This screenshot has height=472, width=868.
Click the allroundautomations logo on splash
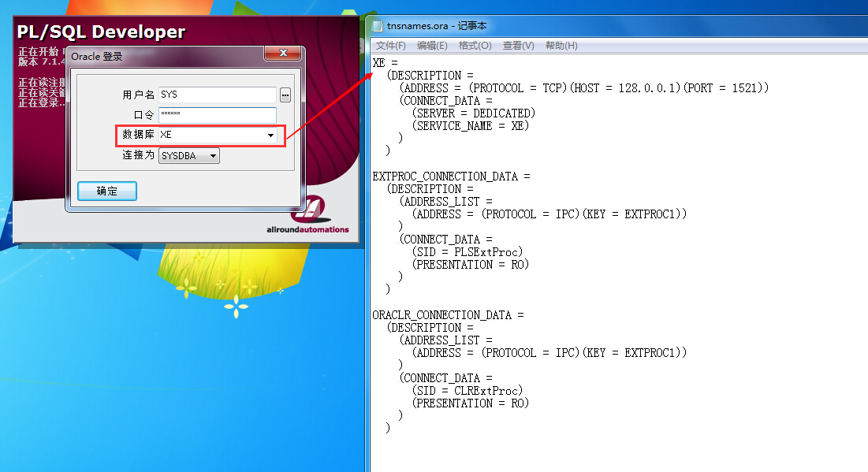tap(307, 215)
